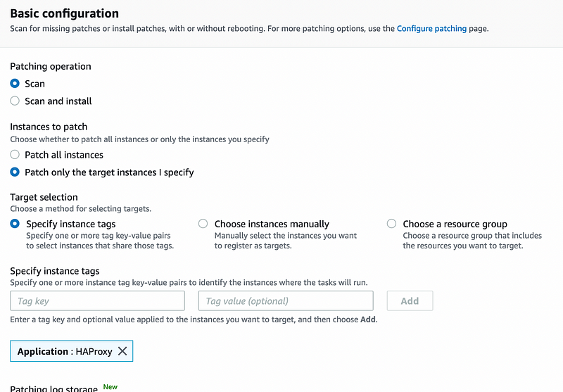
Task: Click the Target selection heading
Action: coord(44,197)
